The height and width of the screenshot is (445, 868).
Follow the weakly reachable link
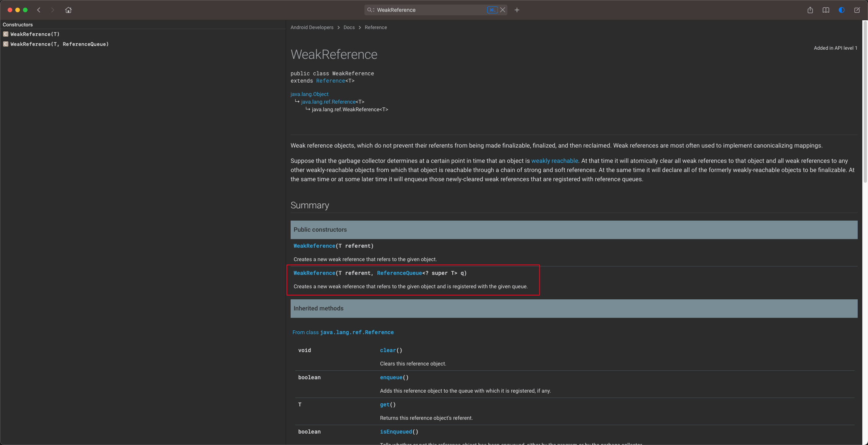tap(554, 161)
